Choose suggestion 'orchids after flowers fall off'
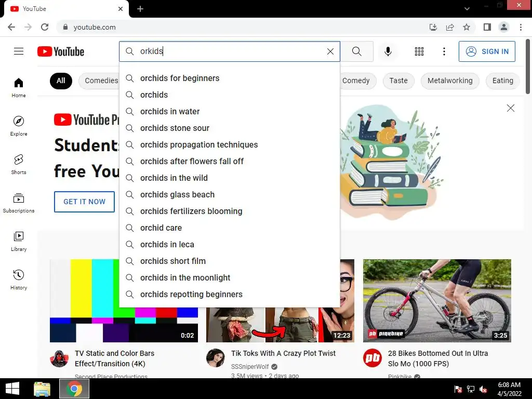Viewport: 532px width, 399px height. 230,161
